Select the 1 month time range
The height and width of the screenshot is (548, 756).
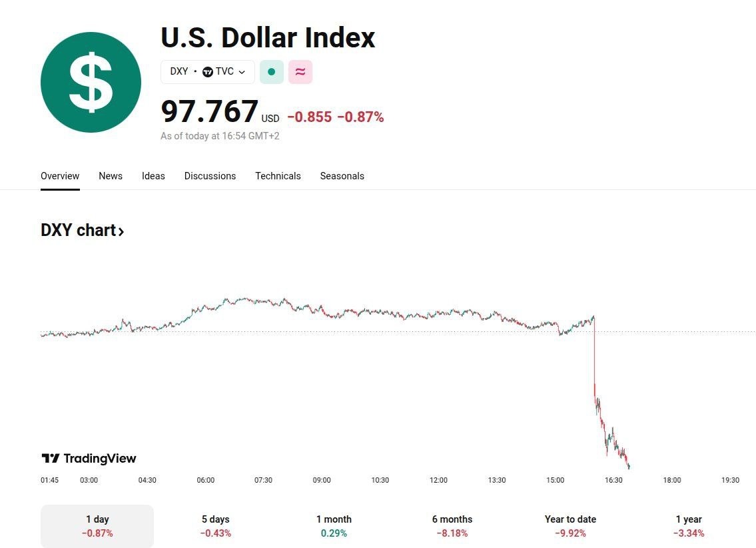click(x=334, y=525)
